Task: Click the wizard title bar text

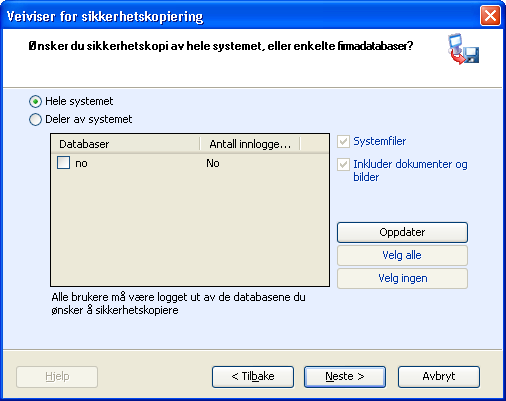Action: [105, 16]
